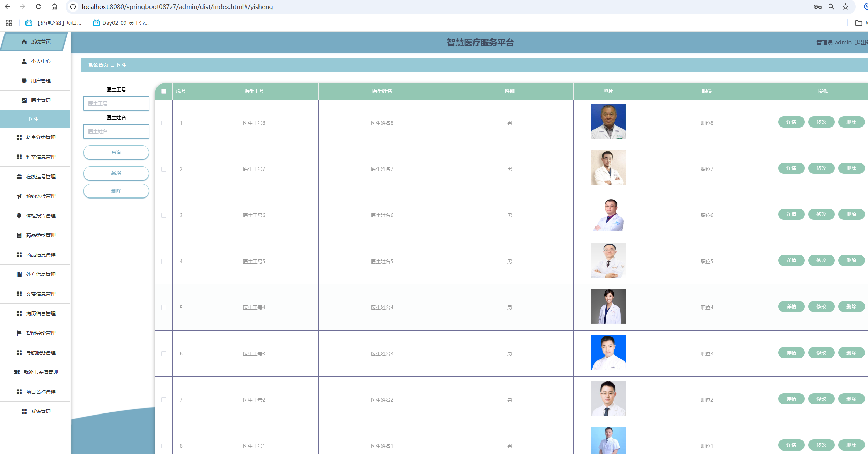
Task: Click the 导航服务管理 grid icon
Action: point(19,353)
